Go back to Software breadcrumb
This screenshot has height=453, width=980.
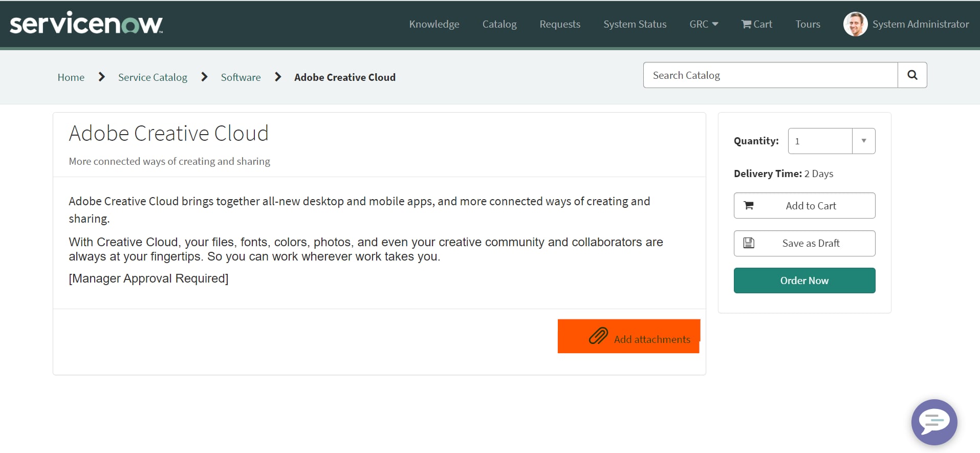click(241, 77)
